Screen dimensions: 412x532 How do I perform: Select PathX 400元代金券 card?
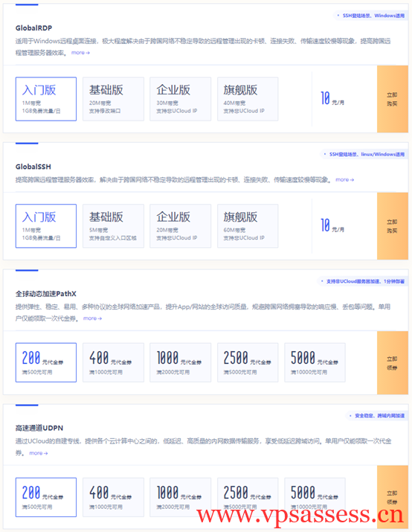(x=113, y=362)
